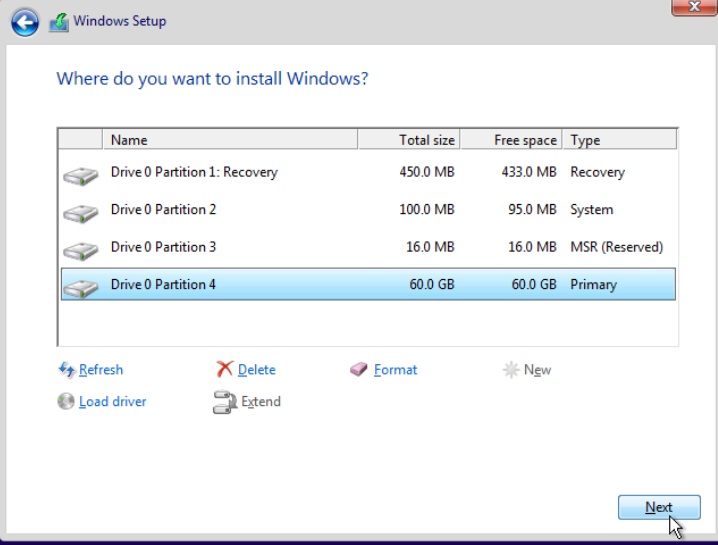The image size is (718, 545).
Task: Select the Drive 0 Partition 3 row
Action: [368, 247]
